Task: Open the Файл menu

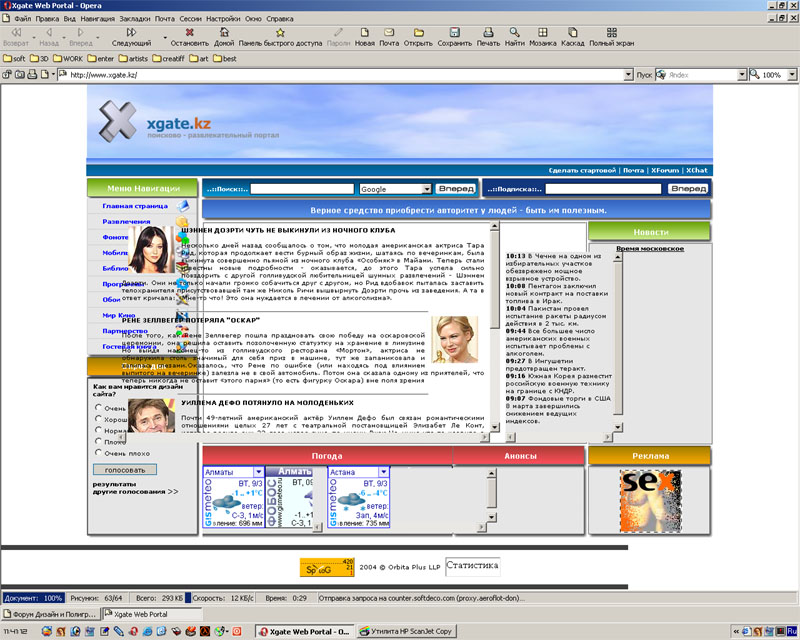Action: pos(22,19)
